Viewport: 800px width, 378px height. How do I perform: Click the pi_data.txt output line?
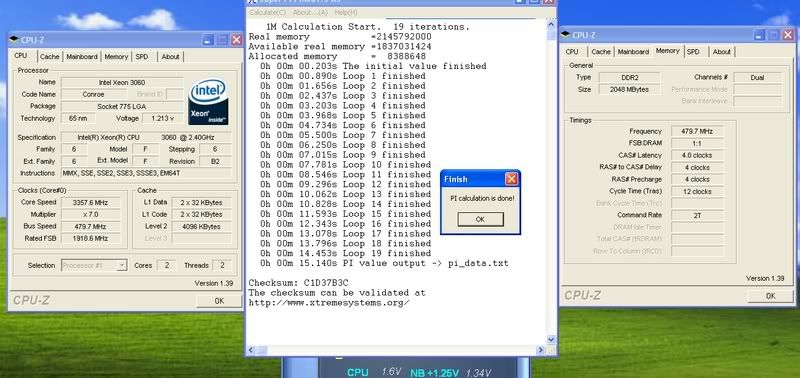pos(384,263)
